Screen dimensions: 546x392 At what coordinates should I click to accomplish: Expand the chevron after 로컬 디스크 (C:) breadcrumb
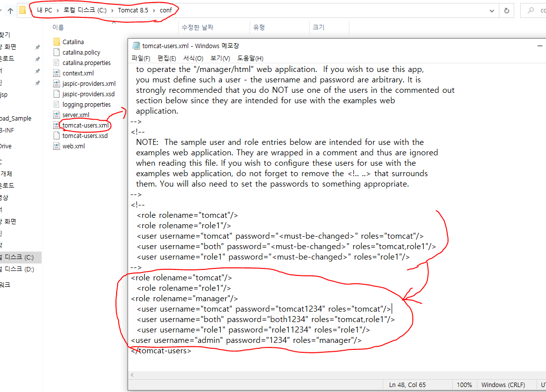[x=112, y=11]
